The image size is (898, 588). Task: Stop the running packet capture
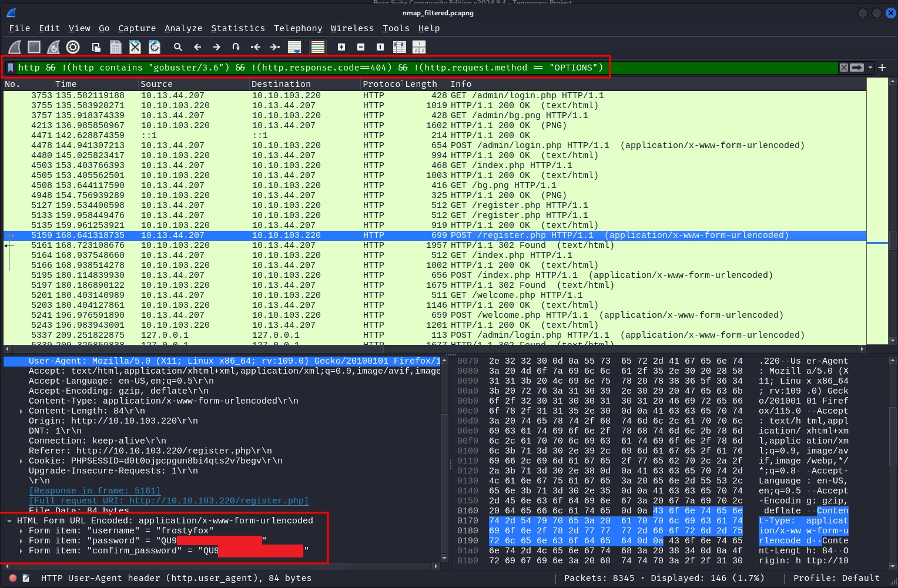(x=34, y=47)
